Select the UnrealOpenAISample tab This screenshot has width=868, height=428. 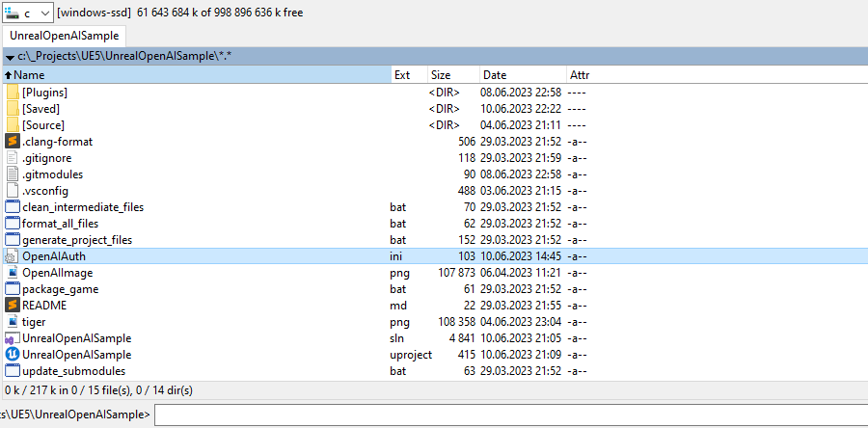click(65, 36)
